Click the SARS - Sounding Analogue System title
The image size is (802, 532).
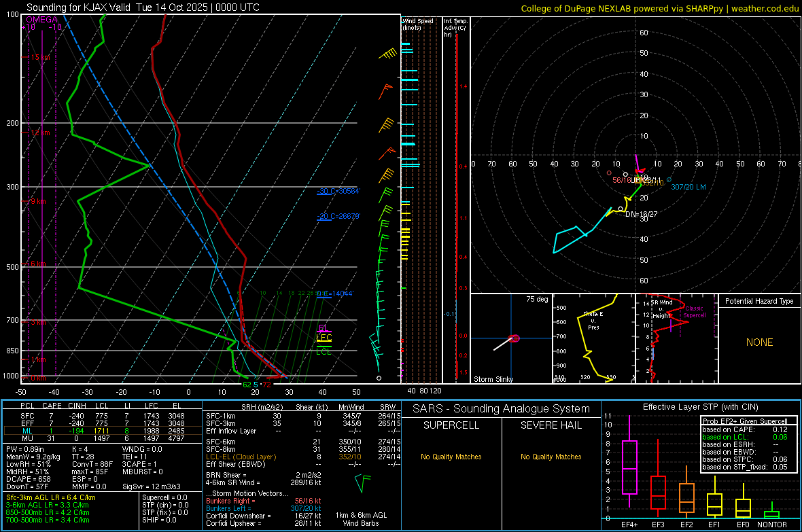502,409
